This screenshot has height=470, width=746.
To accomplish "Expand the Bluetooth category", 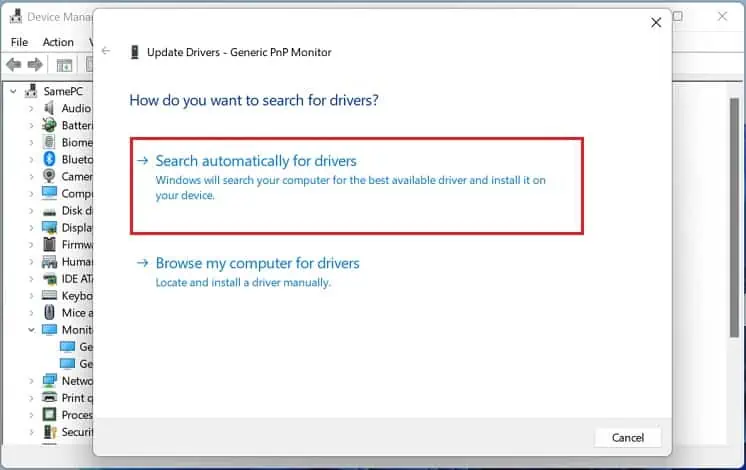I will point(31,160).
